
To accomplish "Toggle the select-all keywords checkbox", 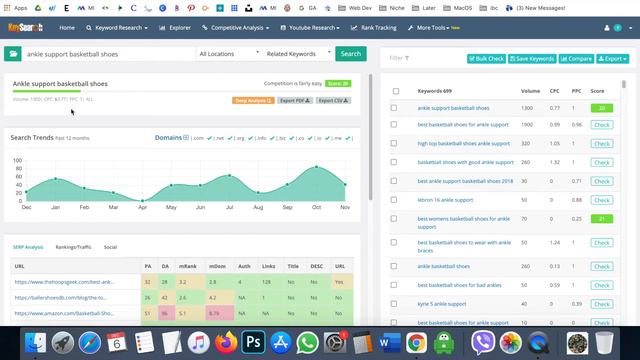I will pos(396,91).
